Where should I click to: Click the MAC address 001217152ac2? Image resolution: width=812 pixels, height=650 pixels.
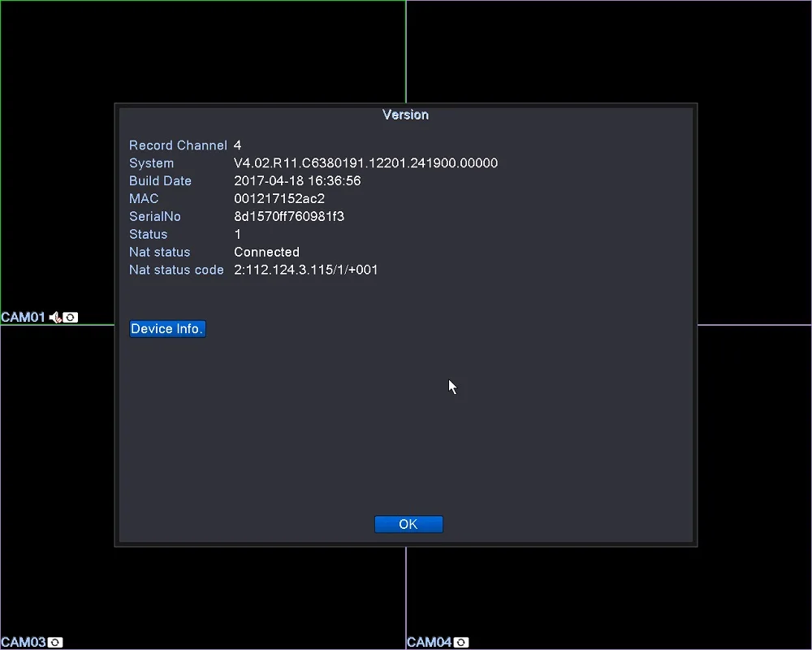click(x=279, y=198)
